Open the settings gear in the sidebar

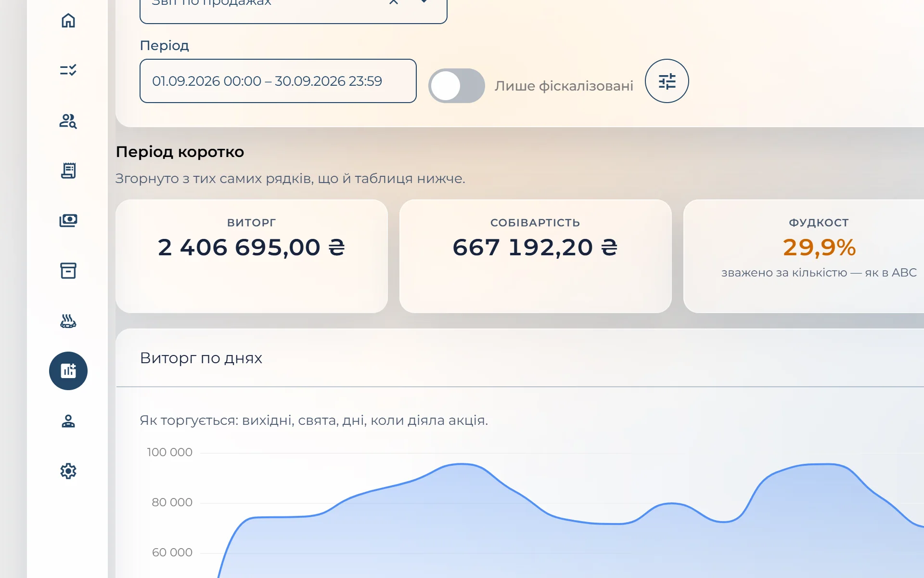point(68,471)
